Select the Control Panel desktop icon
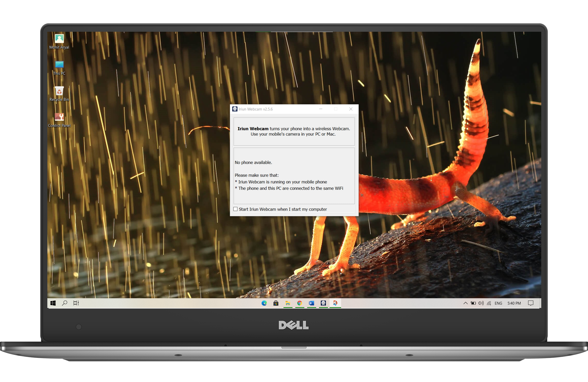 pyautogui.click(x=59, y=120)
